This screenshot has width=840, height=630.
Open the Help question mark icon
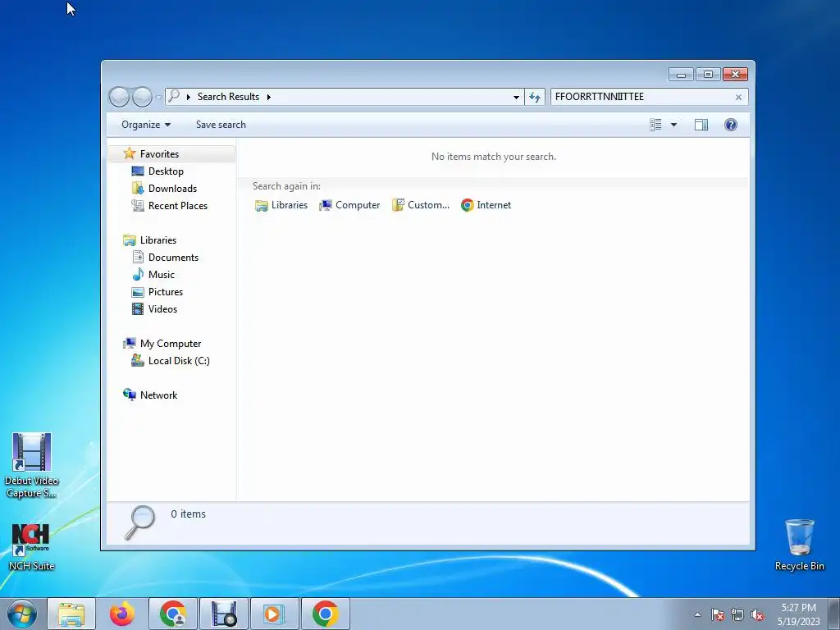731,125
